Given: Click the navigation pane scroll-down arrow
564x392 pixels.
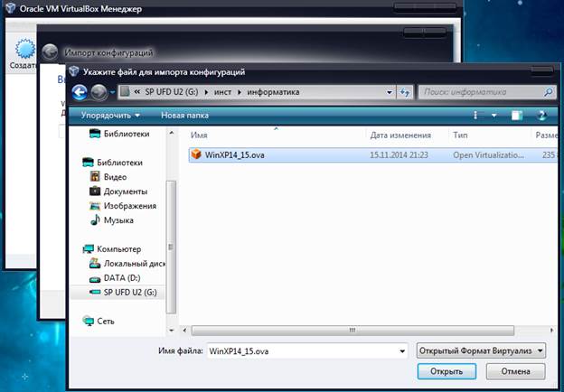Looking at the screenshot, I should pos(171,330).
